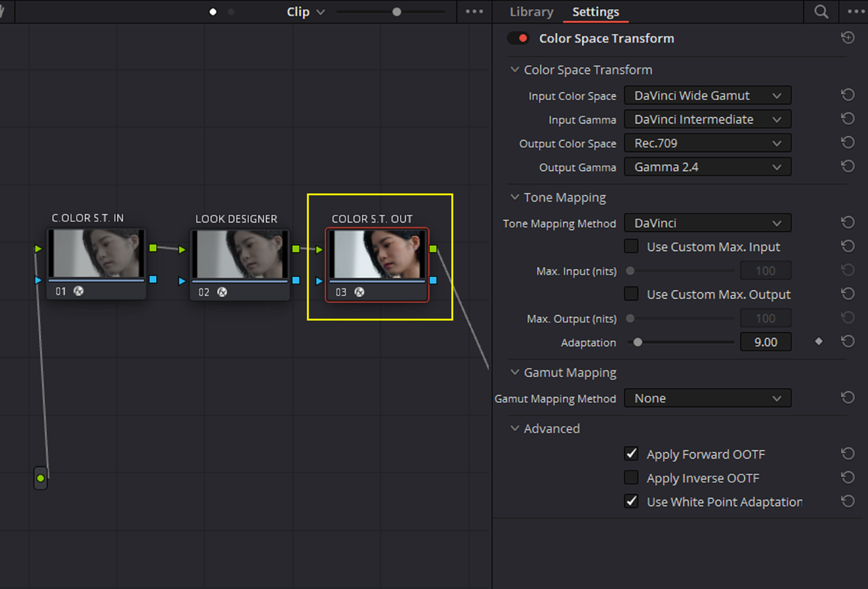Switch to the Library tab
868x589 pixels.
coord(531,12)
